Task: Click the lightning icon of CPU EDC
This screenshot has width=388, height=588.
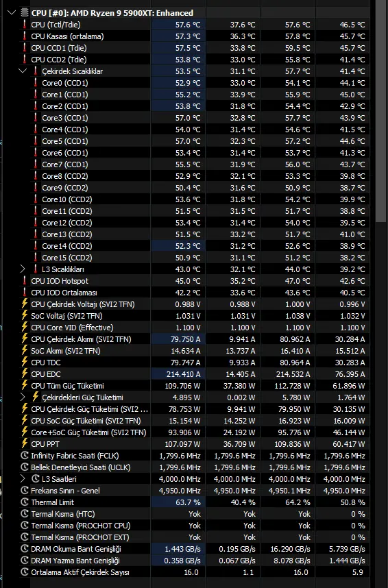Action: (25, 373)
